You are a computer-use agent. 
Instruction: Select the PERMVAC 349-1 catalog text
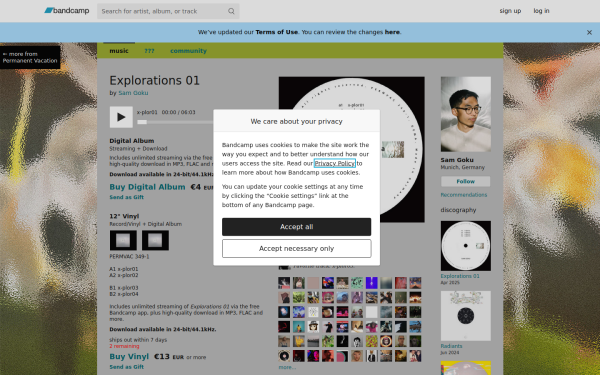pos(129,256)
